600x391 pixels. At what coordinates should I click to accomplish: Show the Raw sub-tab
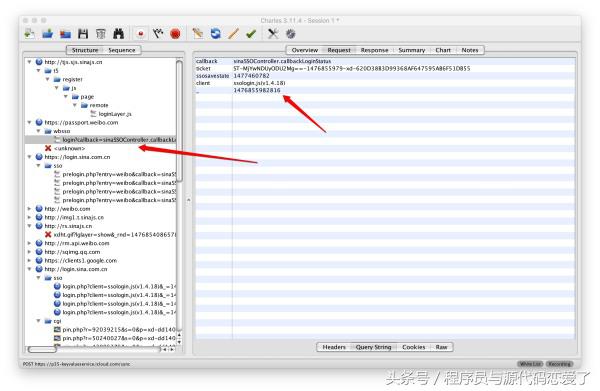coord(441,347)
